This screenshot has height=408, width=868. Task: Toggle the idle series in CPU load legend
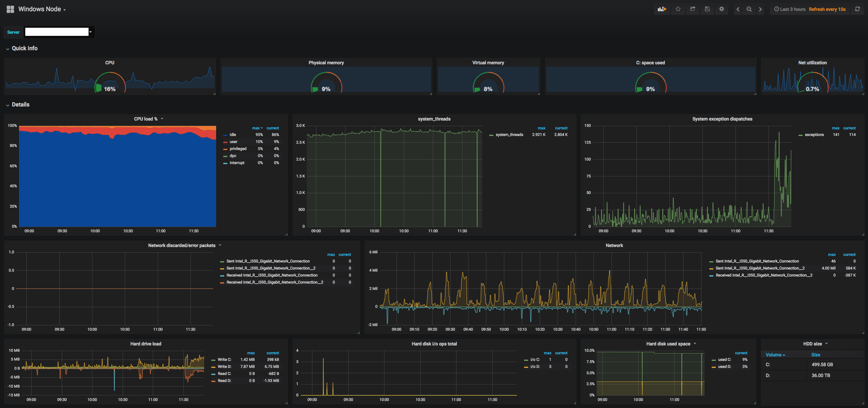point(233,135)
